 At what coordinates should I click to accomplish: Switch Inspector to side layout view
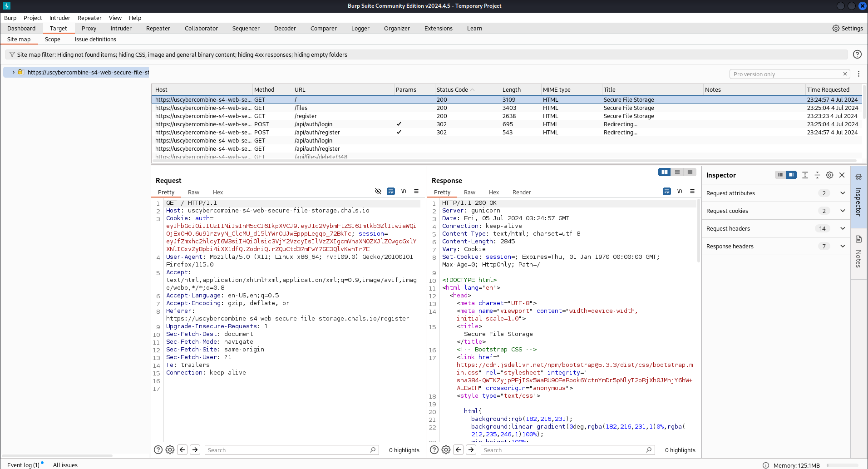pos(791,175)
